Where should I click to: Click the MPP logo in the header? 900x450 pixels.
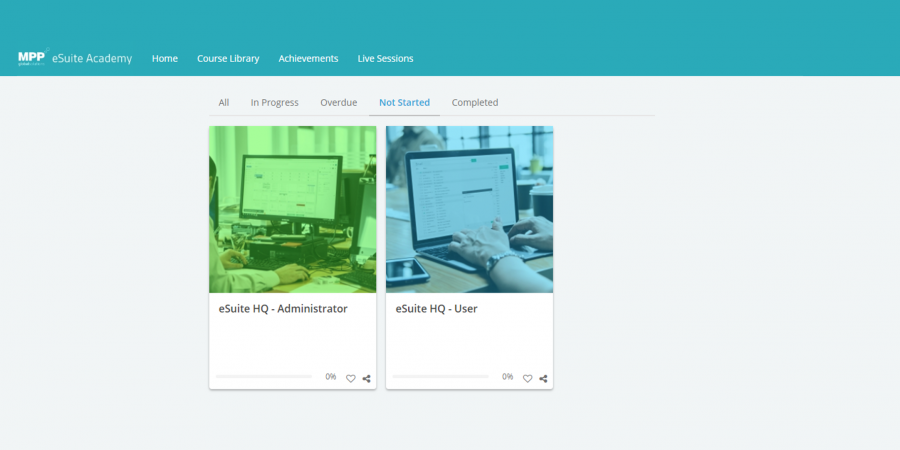31,58
